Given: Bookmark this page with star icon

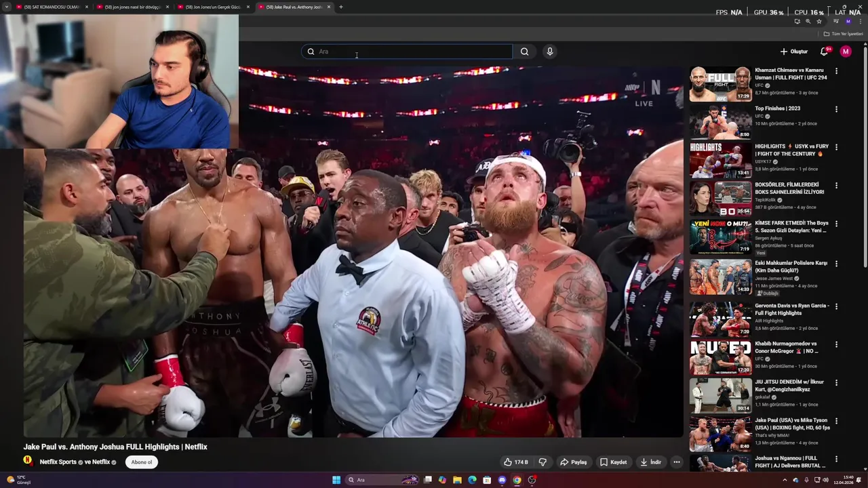Looking at the screenshot, I should click(819, 22).
